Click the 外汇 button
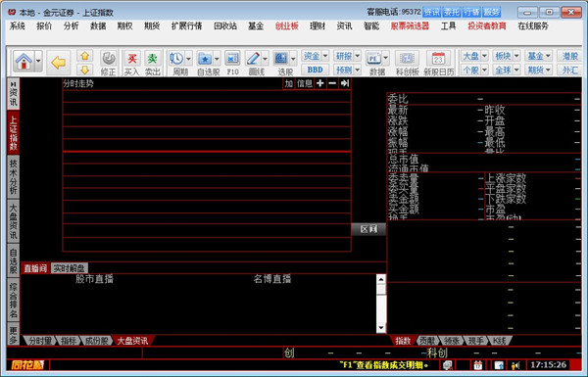Screen dimensions: 588x377 tap(570, 70)
